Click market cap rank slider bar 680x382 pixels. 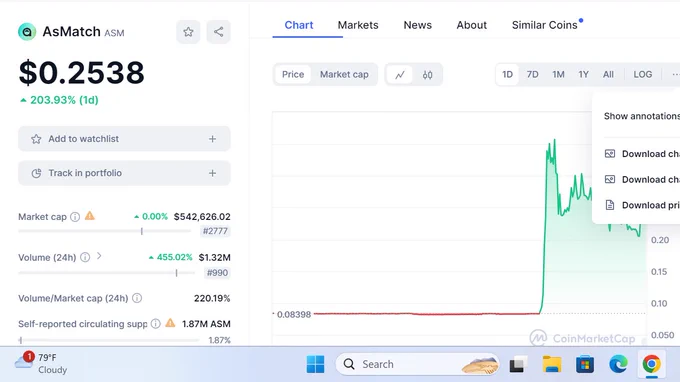(x=105, y=231)
